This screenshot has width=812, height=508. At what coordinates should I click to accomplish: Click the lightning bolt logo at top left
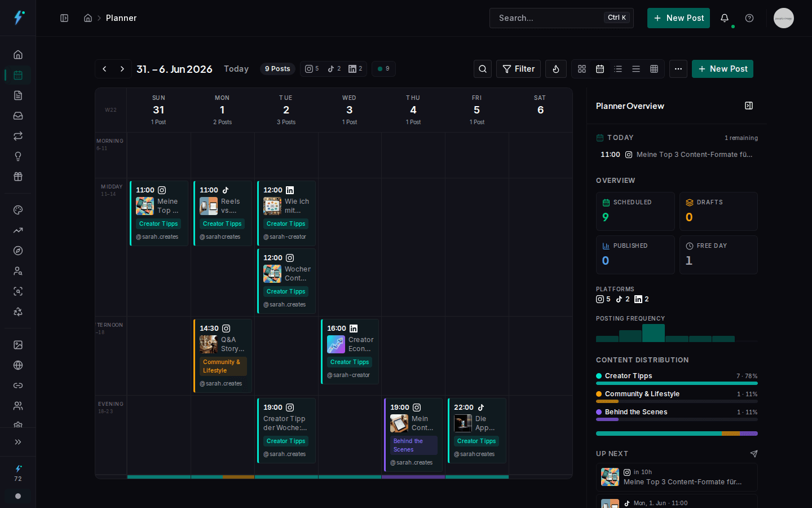(x=19, y=17)
